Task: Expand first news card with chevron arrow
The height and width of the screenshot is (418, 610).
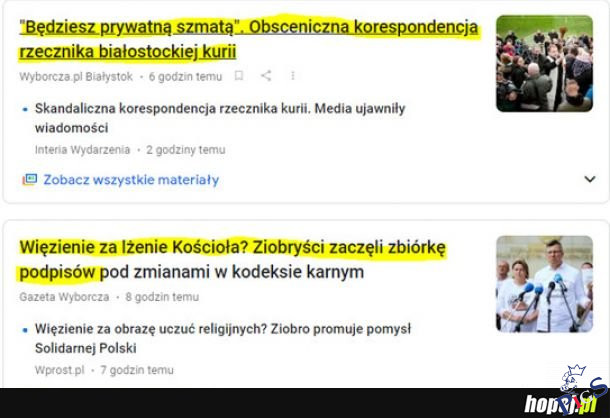Action: [x=590, y=179]
